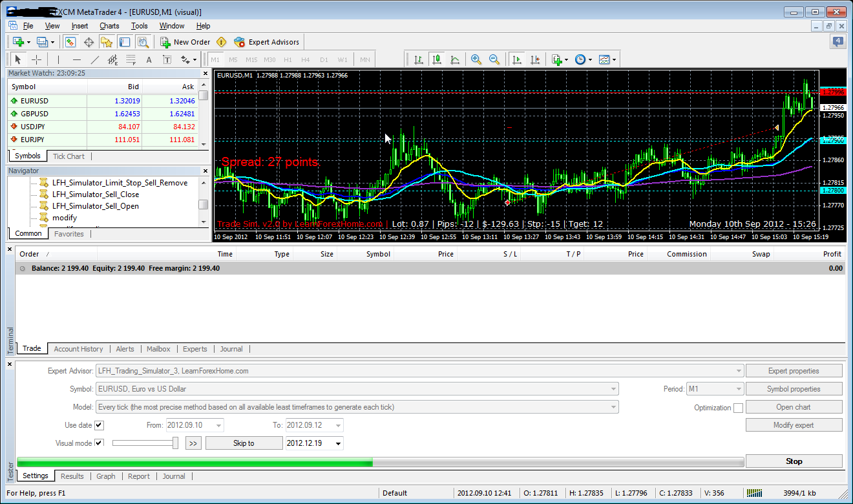Click the Expert properties button
853x504 pixels.
[794, 371]
